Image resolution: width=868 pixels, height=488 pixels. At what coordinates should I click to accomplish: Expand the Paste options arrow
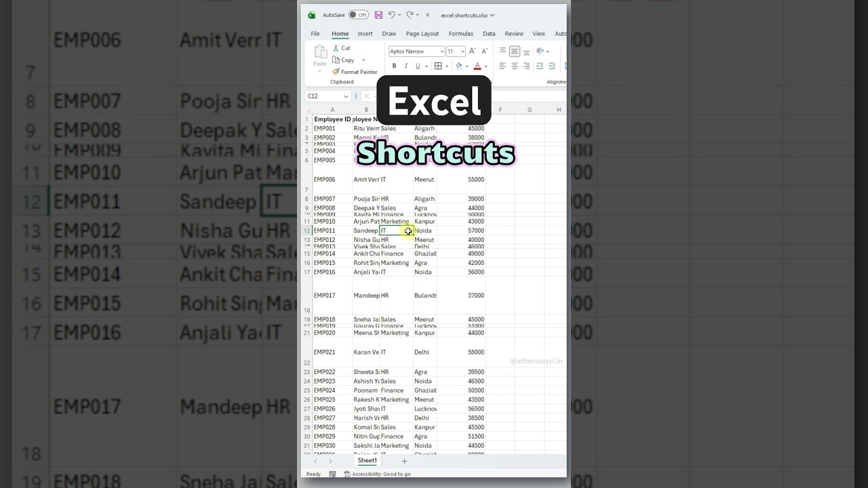pos(319,71)
